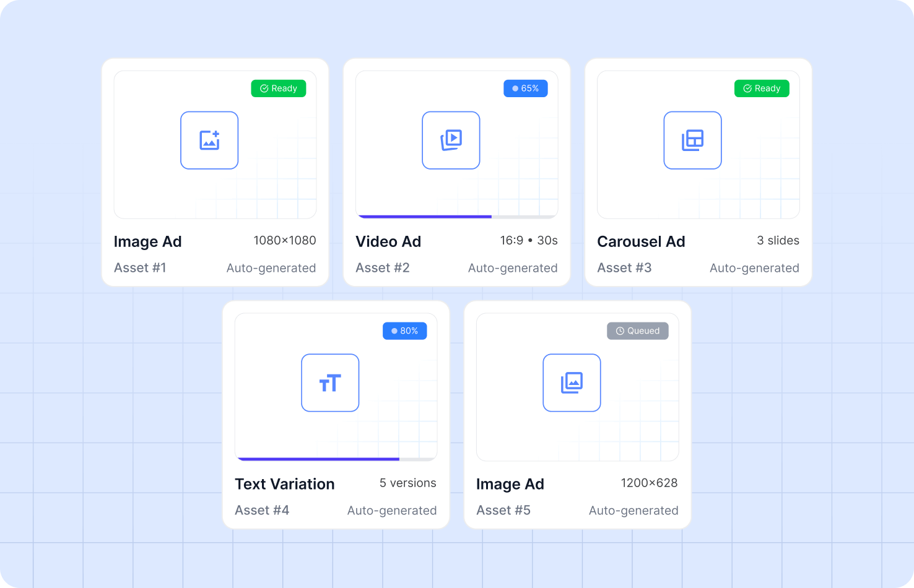Screen dimensions: 914x588
Task: Click the Video Ad purple progress bar
Action: [x=425, y=217]
